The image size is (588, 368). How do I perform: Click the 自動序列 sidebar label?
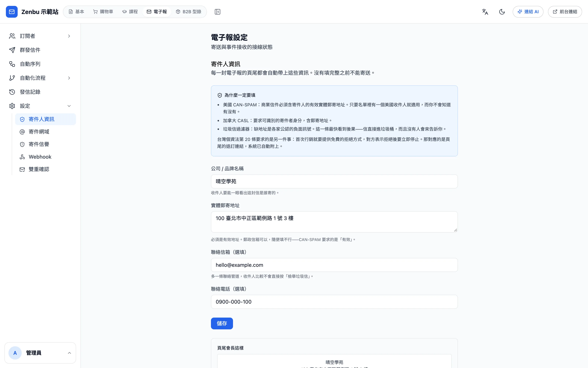(30, 64)
